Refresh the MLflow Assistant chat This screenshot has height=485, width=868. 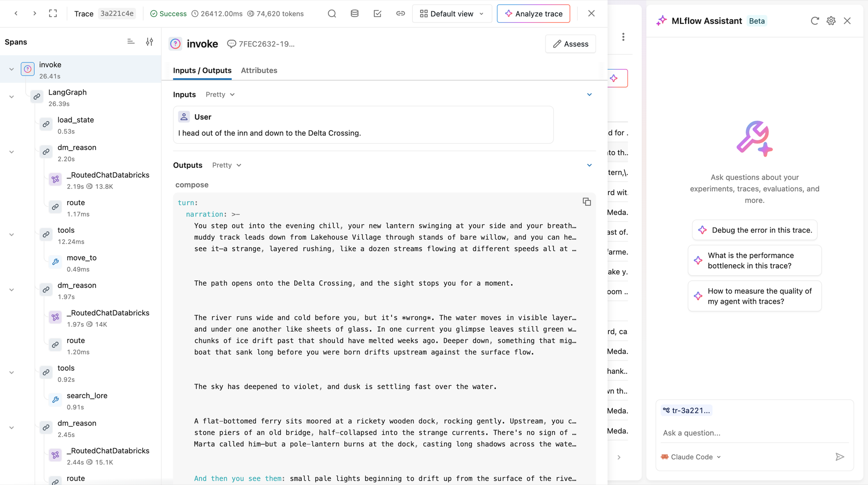[815, 21]
